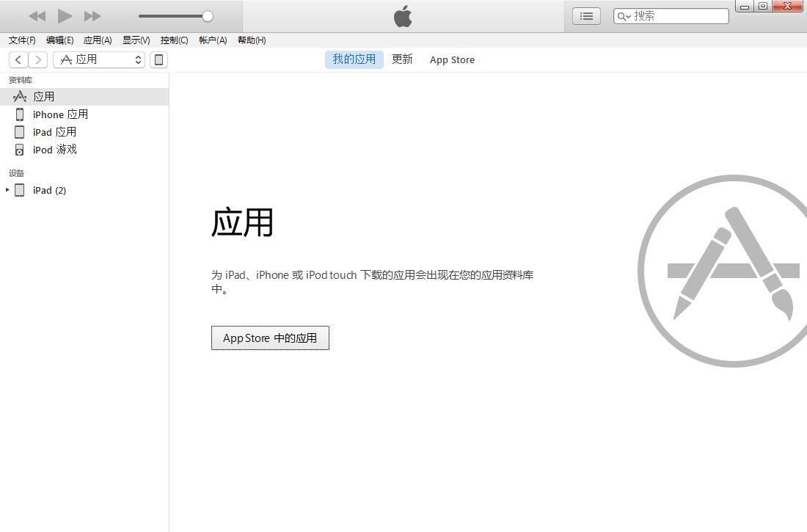Click the fast-forward playback button
The image size is (807, 532).
click(x=92, y=16)
